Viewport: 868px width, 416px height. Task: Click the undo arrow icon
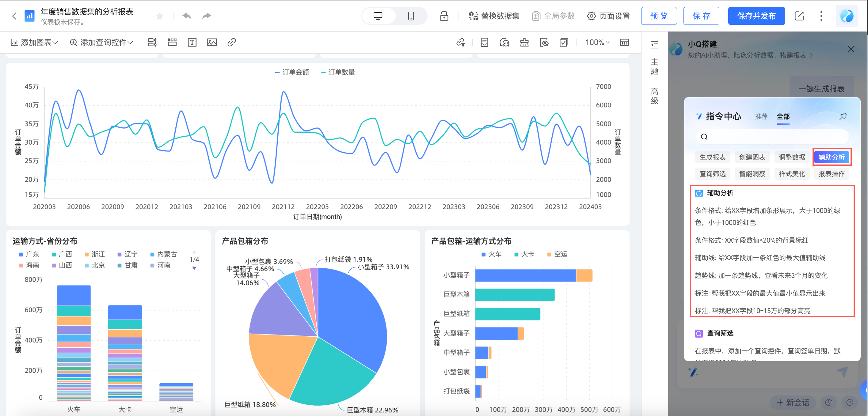point(187,16)
